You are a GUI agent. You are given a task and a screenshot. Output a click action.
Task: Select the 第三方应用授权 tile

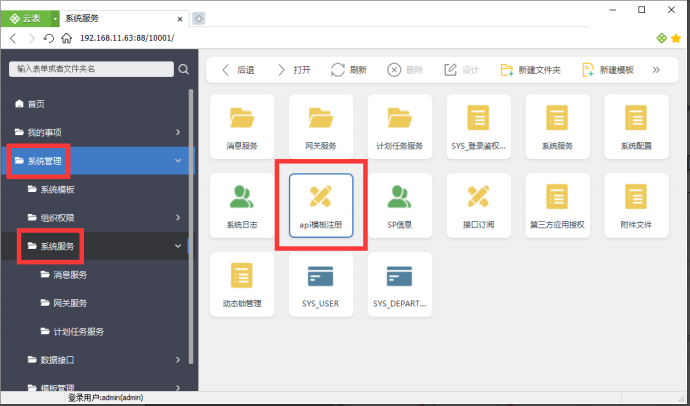[x=557, y=205]
